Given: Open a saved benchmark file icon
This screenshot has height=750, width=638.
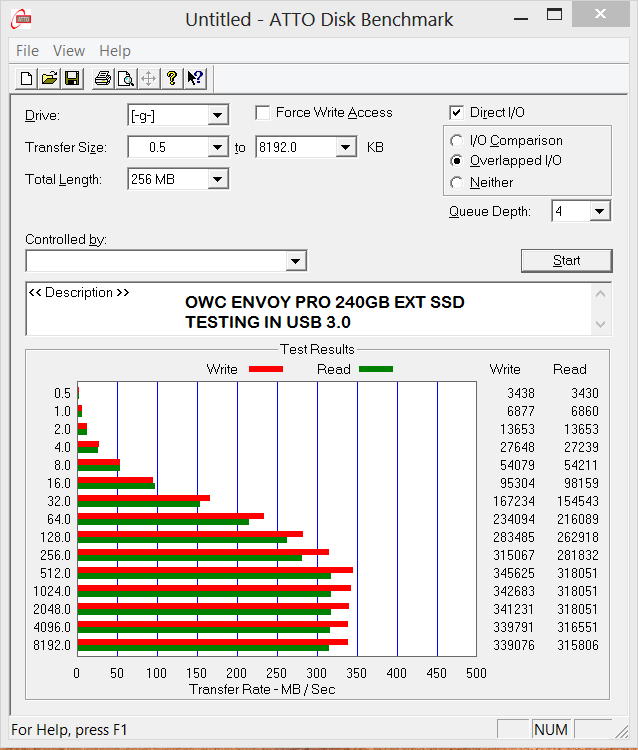Looking at the screenshot, I should (x=49, y=78).
